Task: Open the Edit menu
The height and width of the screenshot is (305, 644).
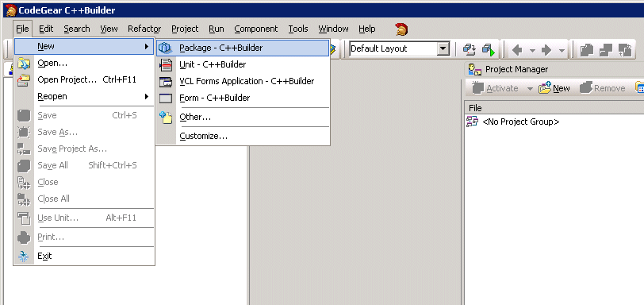Action: point(47,29)
